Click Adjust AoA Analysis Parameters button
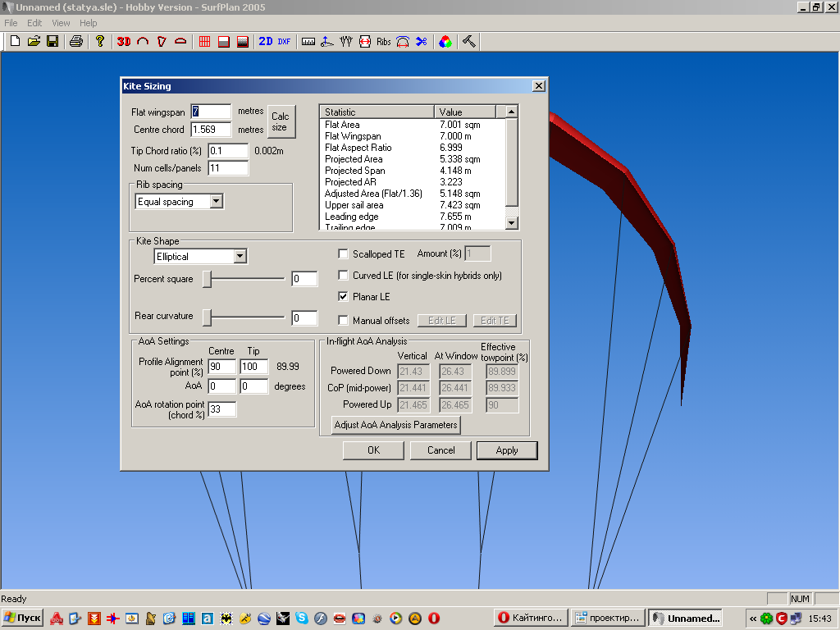 (395, 425)
